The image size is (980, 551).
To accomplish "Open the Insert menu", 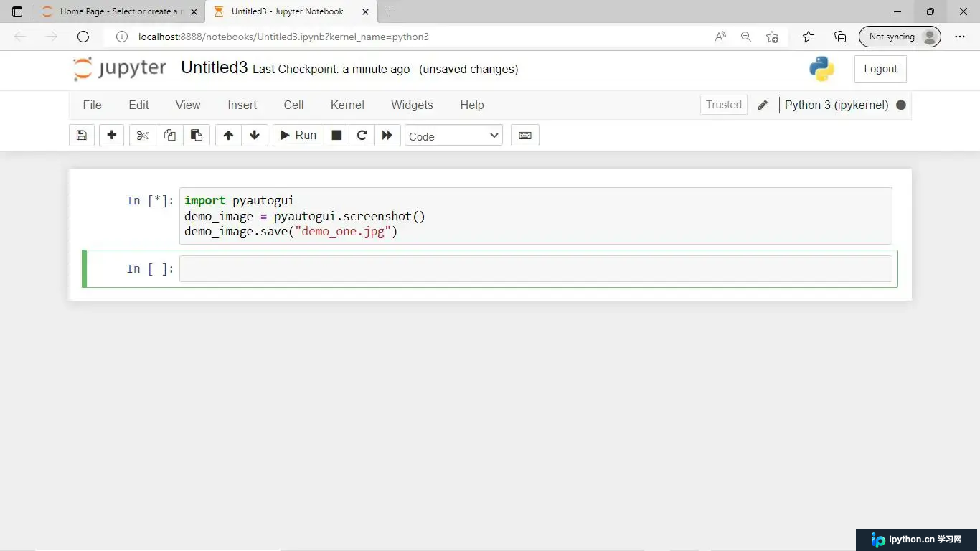I will [242, 105].
